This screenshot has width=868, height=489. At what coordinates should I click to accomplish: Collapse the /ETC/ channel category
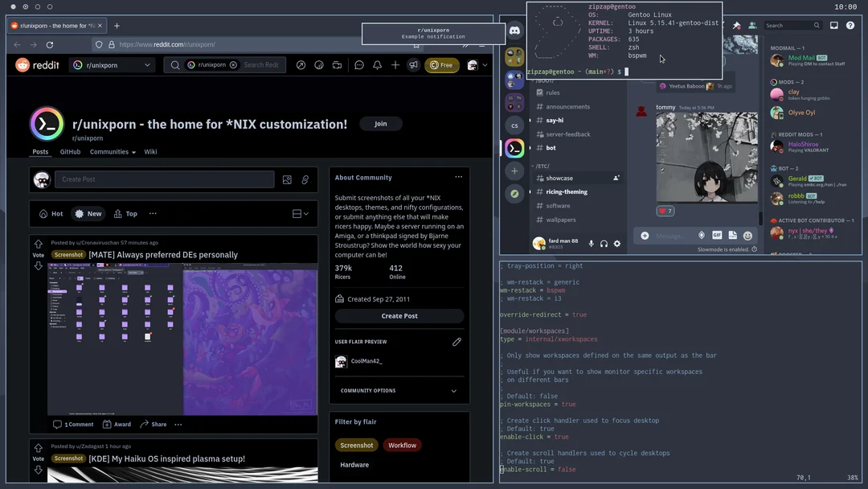click(541, 166)
